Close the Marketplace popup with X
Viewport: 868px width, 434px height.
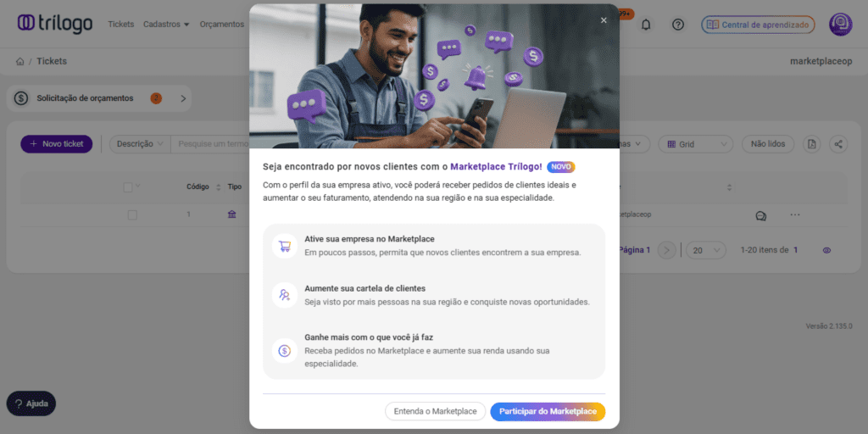(604, 20)
